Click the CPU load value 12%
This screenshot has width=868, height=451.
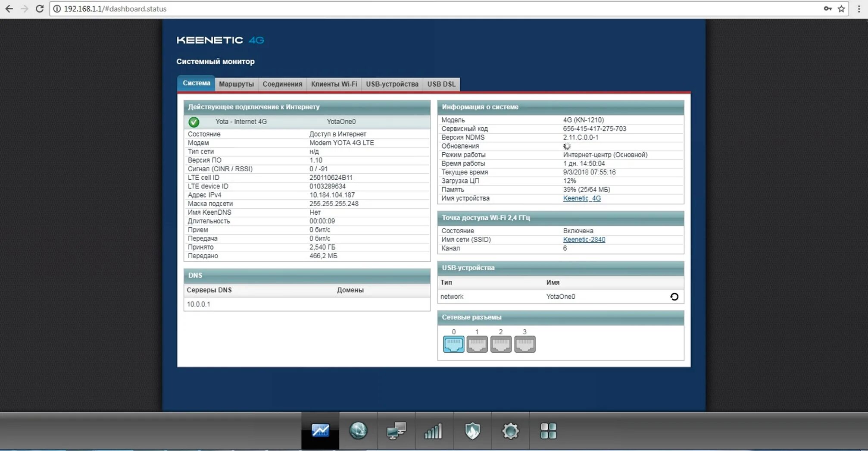point(569,181)
